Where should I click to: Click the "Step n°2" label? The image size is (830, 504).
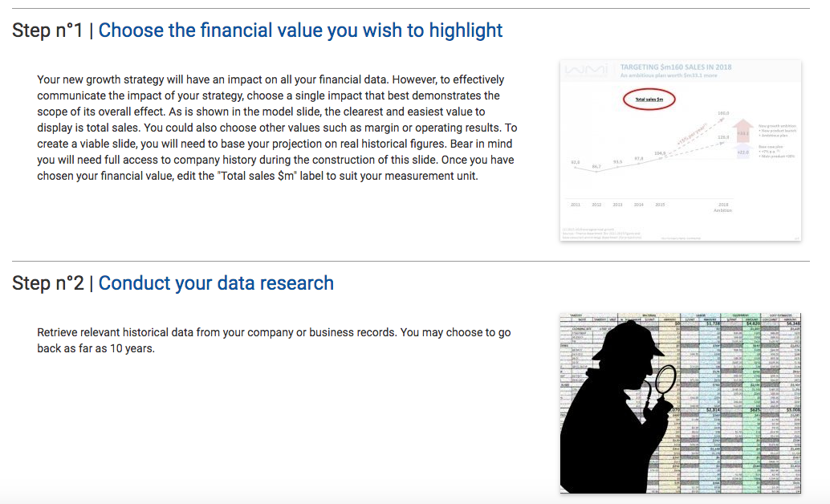pos(47,283)
